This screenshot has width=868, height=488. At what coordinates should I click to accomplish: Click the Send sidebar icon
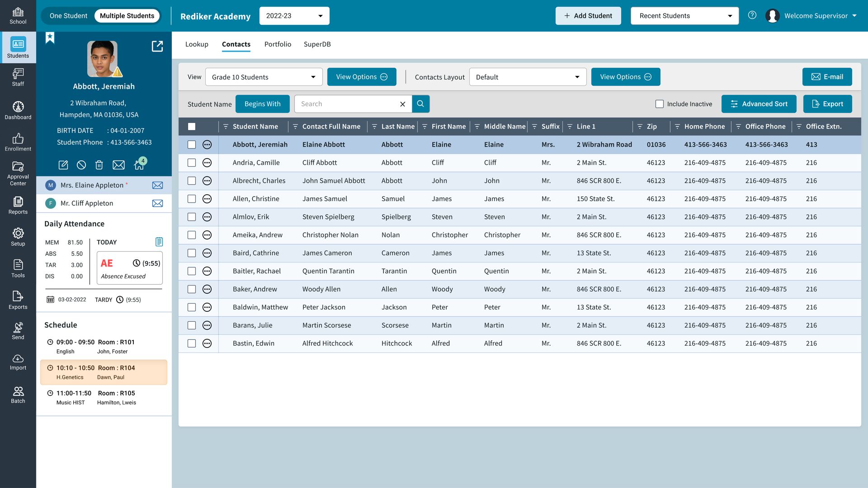pos(18,330)
